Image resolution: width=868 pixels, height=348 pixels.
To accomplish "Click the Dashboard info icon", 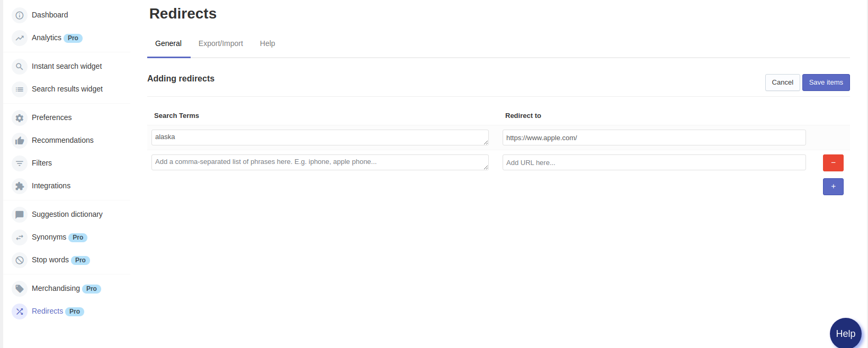I will pyautogui.click(x=20, y=15).
